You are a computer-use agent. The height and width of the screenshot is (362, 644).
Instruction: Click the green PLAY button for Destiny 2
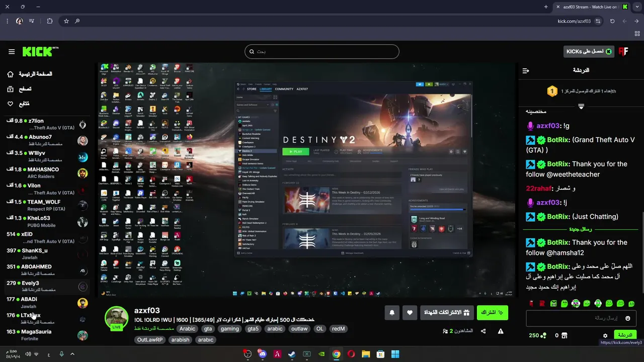pos(295,151)
